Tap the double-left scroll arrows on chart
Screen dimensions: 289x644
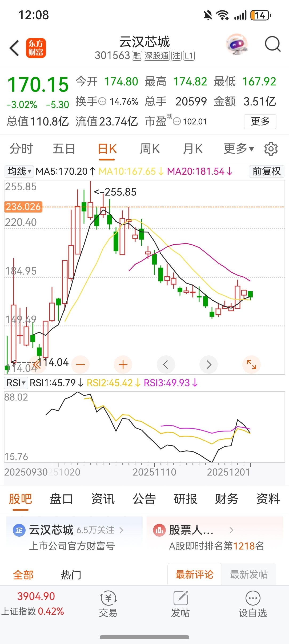pos(37,364)
